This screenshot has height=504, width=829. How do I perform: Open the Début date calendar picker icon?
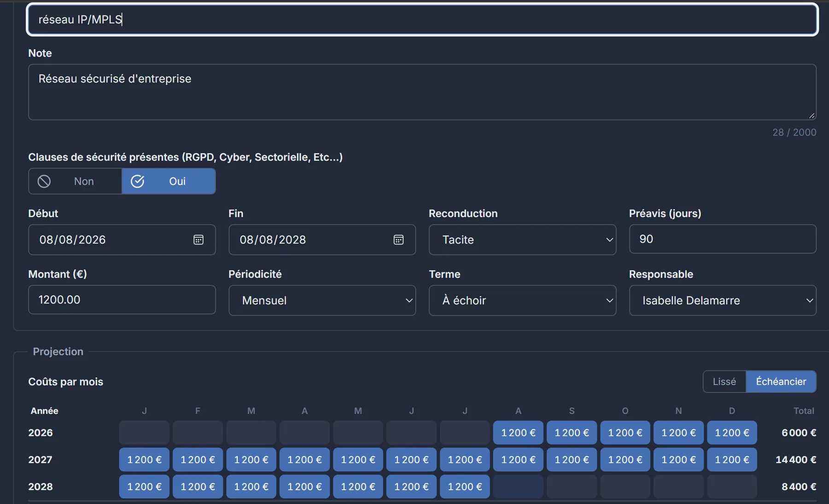point(198,240)
